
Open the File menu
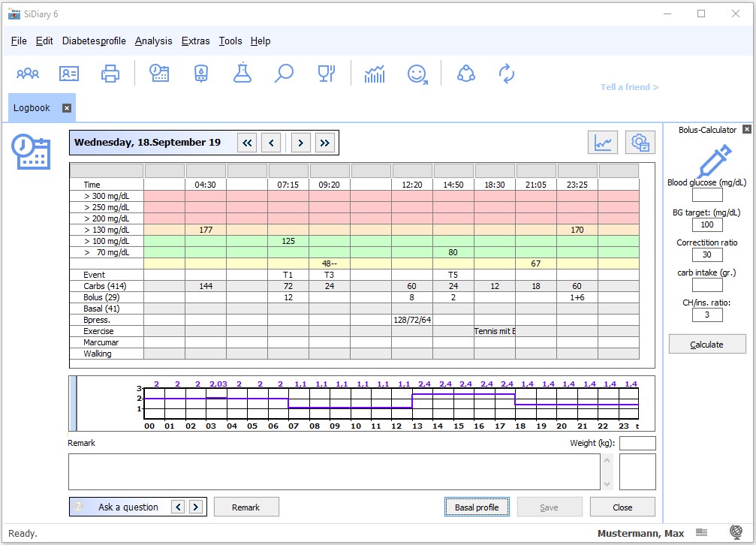pyautogui.click(x=19, y=41)
